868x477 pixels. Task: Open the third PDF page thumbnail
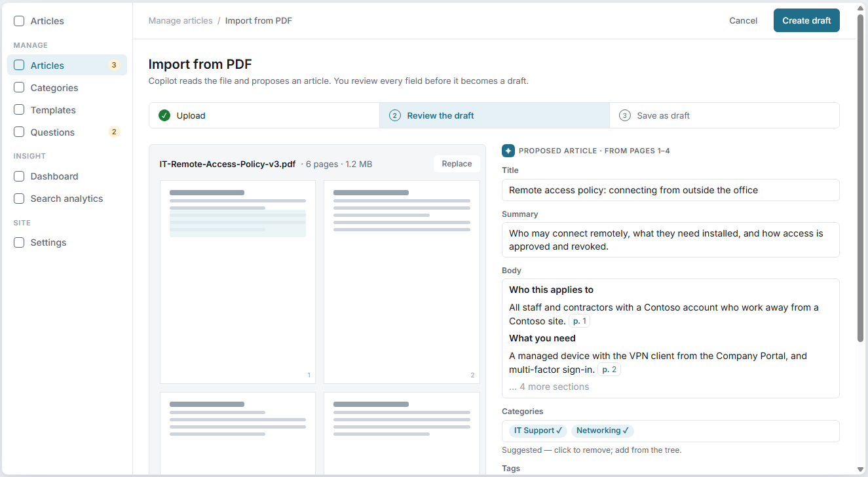[x=238, y=433]
